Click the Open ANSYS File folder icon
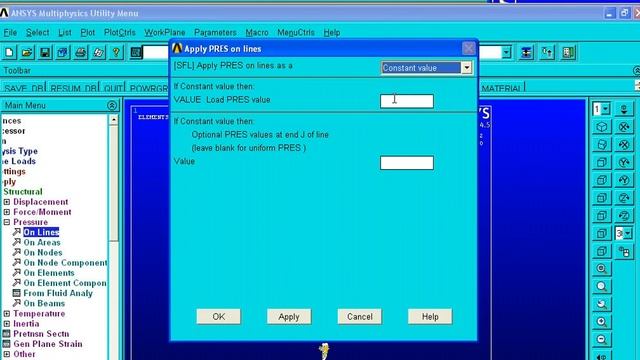This screenshot has width=640, height=360. tap(27, 53)
